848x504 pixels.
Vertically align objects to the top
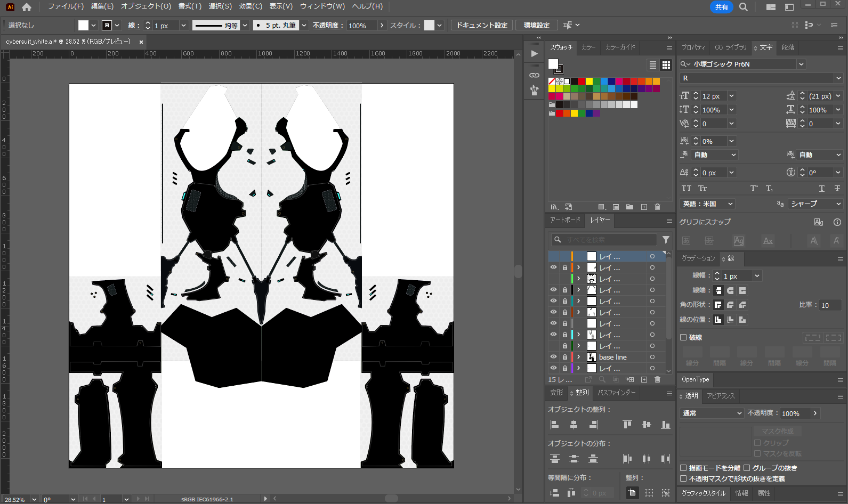tap(627, 425)
